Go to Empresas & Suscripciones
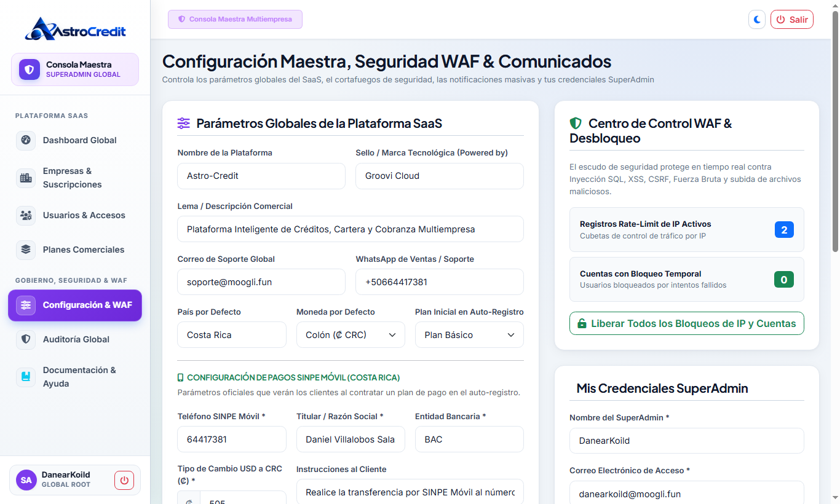 [75, 178]
